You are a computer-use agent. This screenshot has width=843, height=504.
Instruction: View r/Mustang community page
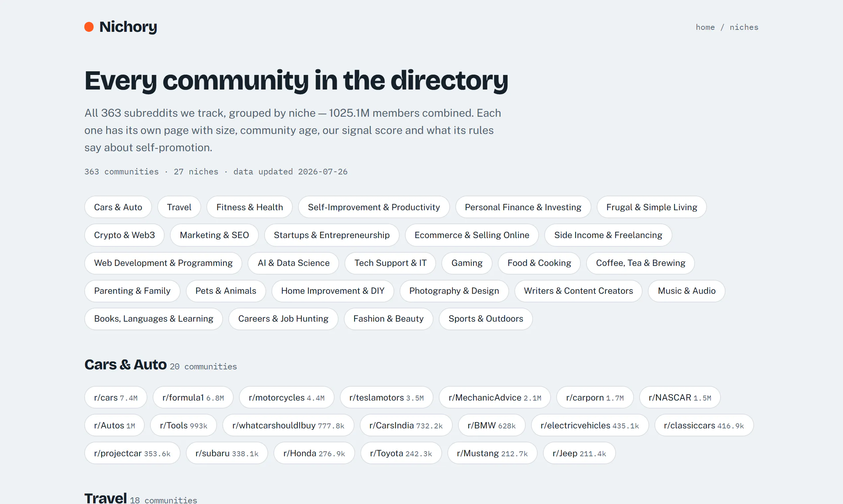(492, 453)
